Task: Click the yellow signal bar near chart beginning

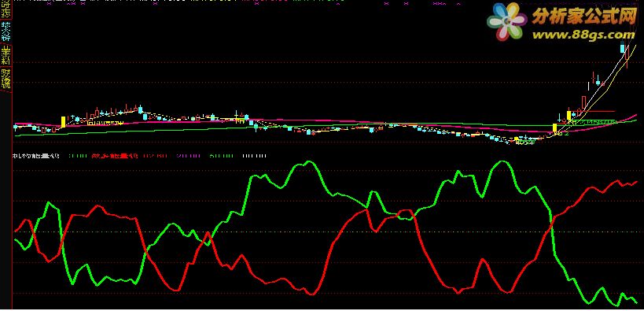Action: [x=63, y=122]
